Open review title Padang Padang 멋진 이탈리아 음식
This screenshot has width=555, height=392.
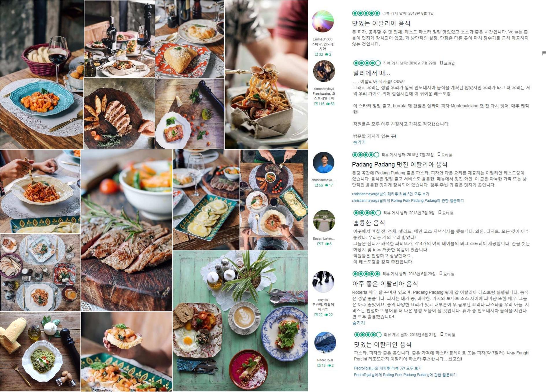point(399,164)
